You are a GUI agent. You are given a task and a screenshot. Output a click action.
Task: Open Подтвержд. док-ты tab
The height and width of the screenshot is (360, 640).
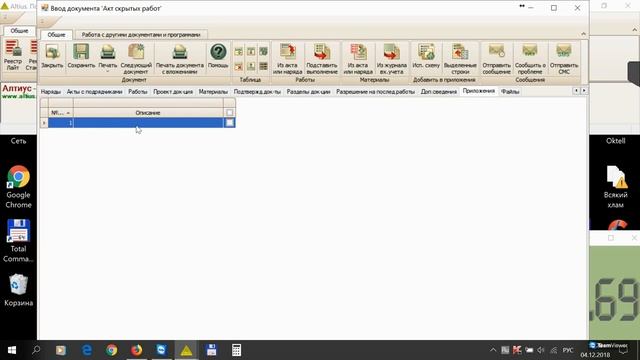[257, 92]
